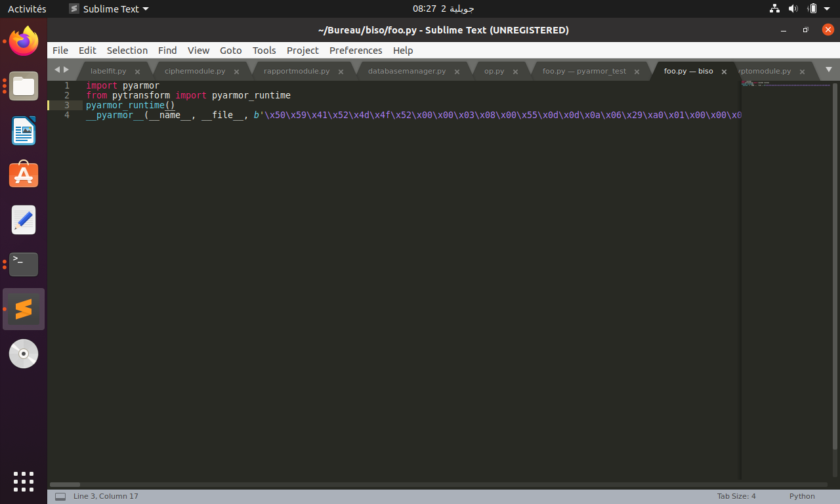Image resolution: width=840 pixels, height=504 pixels.
Task: Close the op.py tab
Action: (516, 72)
